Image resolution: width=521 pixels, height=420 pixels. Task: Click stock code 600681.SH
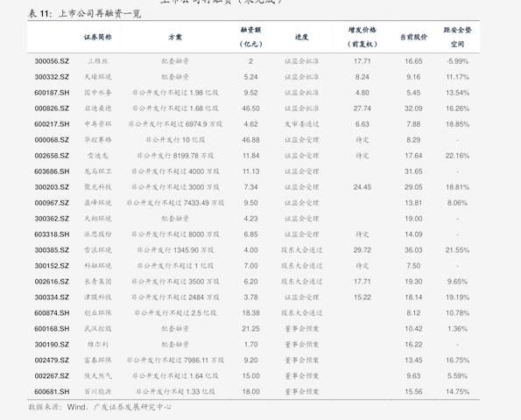pos(52,392)
